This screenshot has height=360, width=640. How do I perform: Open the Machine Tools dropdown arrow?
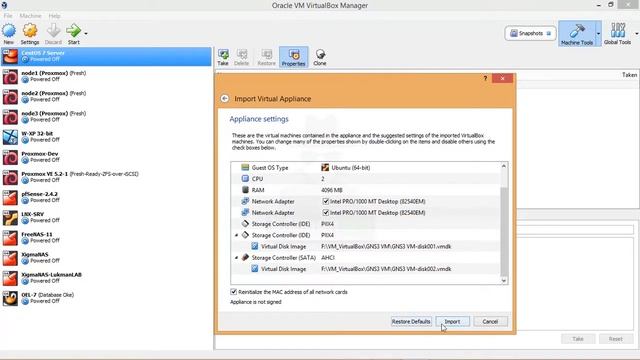598,33
